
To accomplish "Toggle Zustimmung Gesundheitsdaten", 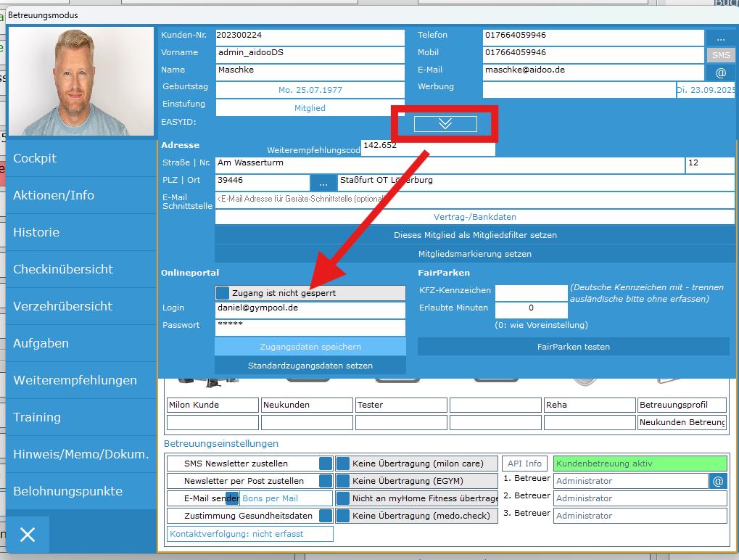I will click(326, 516).
